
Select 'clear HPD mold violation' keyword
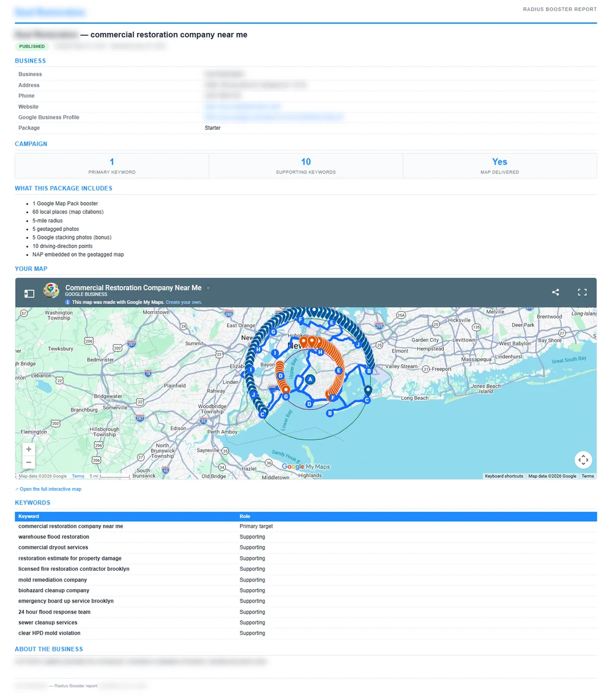pos(50,633)
